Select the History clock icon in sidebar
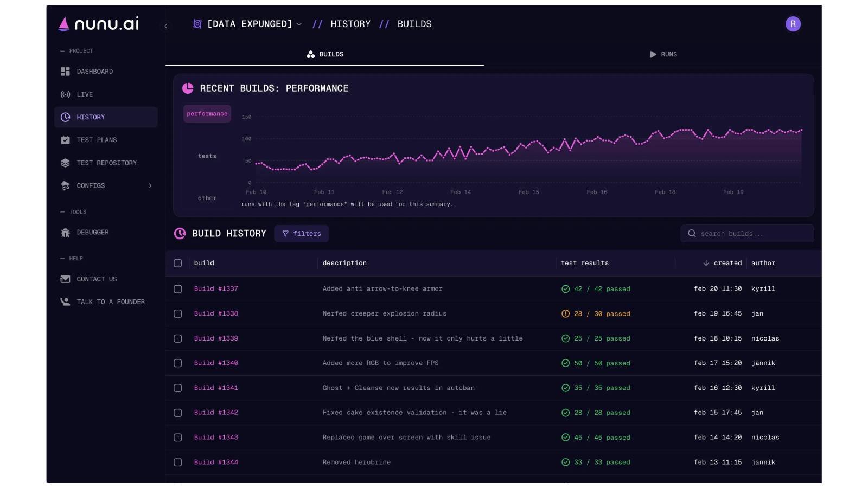 click(65, 117)
